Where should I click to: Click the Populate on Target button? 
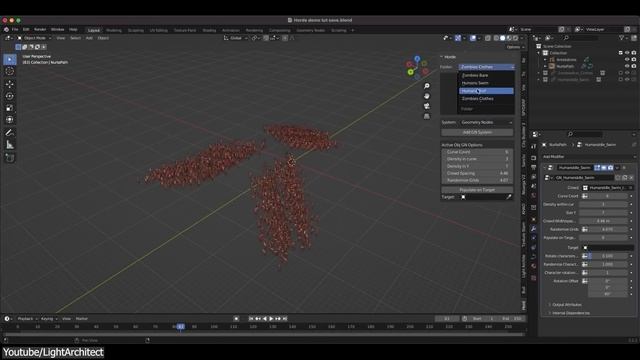(x=477, y=190)
